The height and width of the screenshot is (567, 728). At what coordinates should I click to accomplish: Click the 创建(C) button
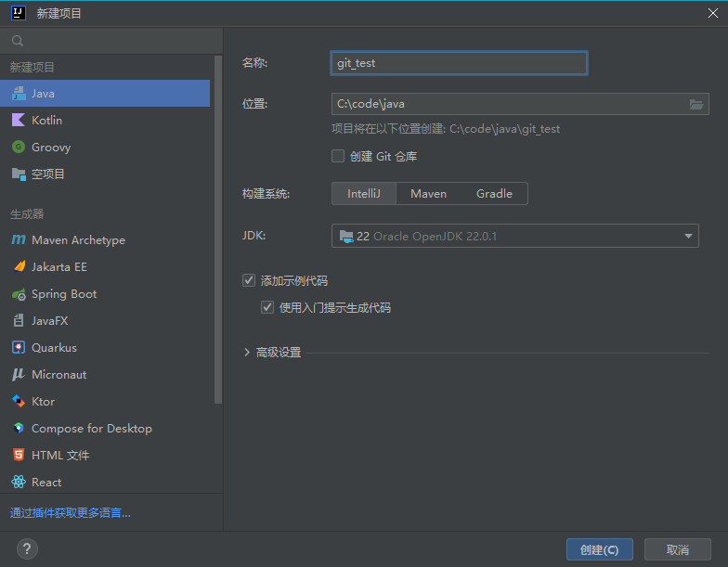tap(600, 549)
